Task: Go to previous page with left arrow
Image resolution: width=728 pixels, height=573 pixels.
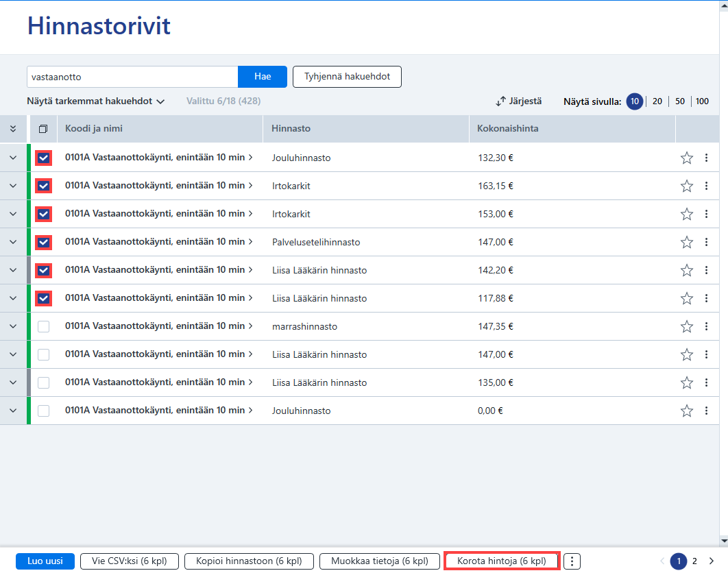Action: coord(662,561)
